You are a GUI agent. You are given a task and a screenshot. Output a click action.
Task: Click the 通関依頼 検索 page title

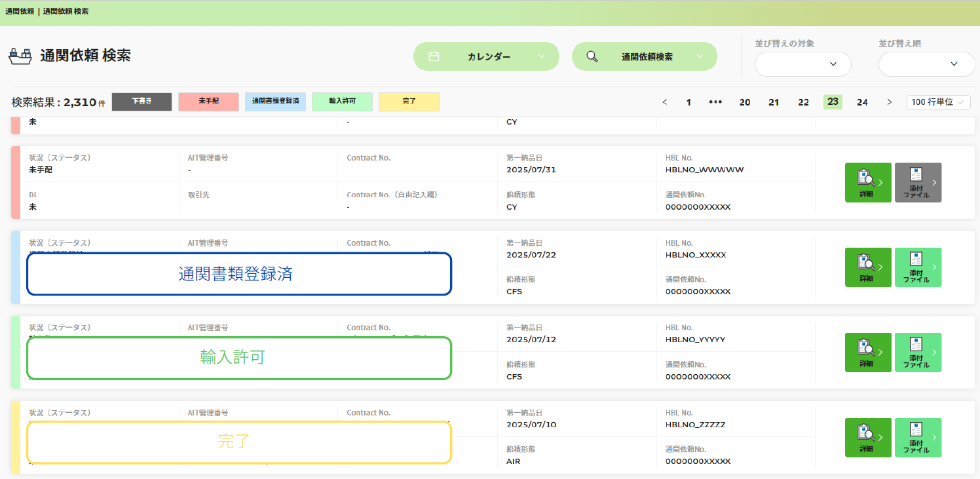[85, 56]
